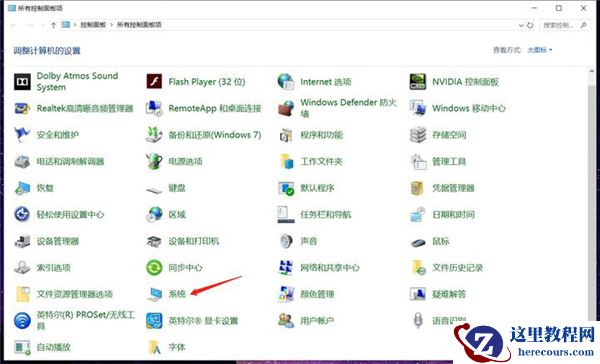The height and width of the screenshot is (364, 600).
Task: Open 电源选项 icon
Action: 154,161
